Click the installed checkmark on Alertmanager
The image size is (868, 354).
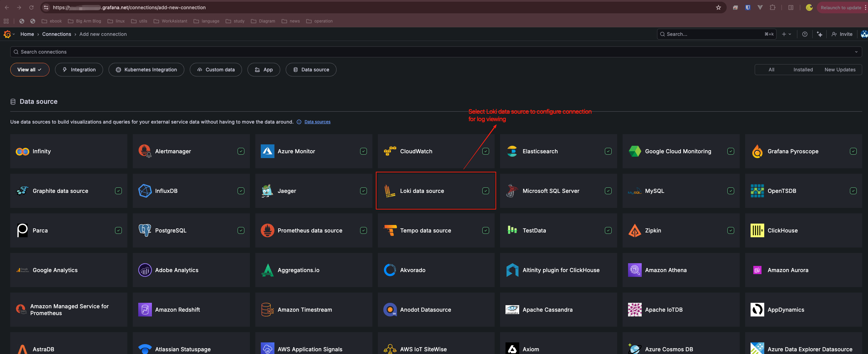click(241, 152)
